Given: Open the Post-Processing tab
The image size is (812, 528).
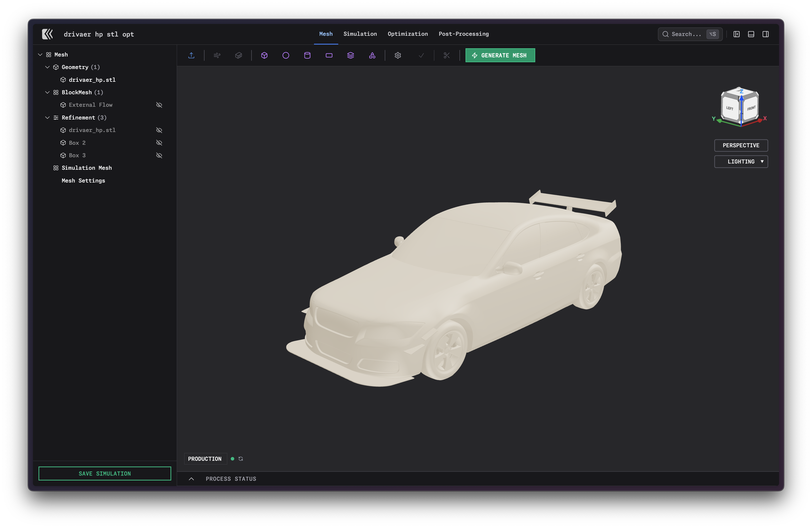Looking at the screenshot, I should coord(463,34).
